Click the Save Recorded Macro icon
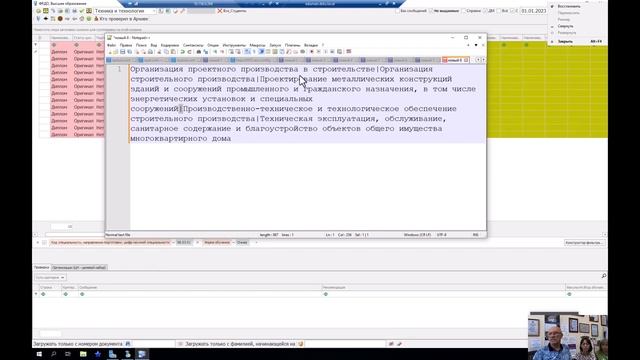This screenshot has width=640, height=360. tap(339, 52)
